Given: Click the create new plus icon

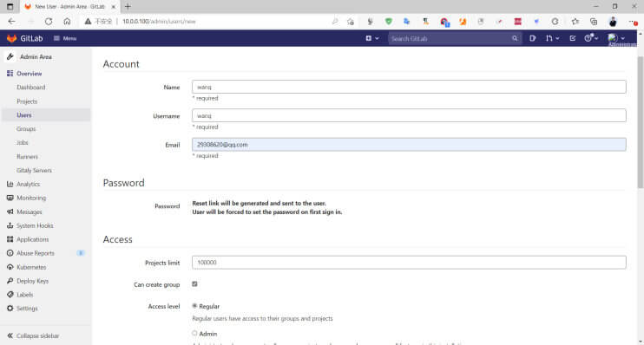Looking at the screenshot, I should pos(368,38).
